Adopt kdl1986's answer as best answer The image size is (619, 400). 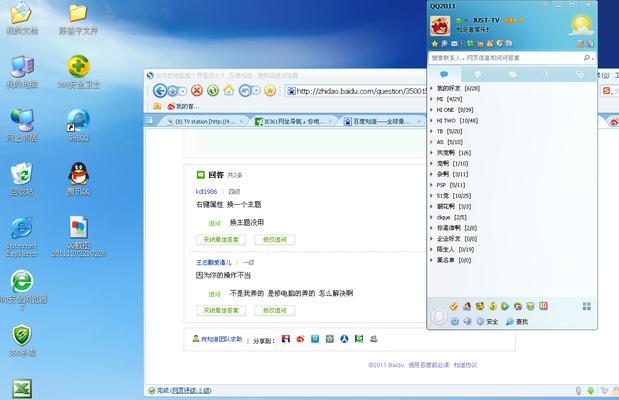tap(221, 240)
